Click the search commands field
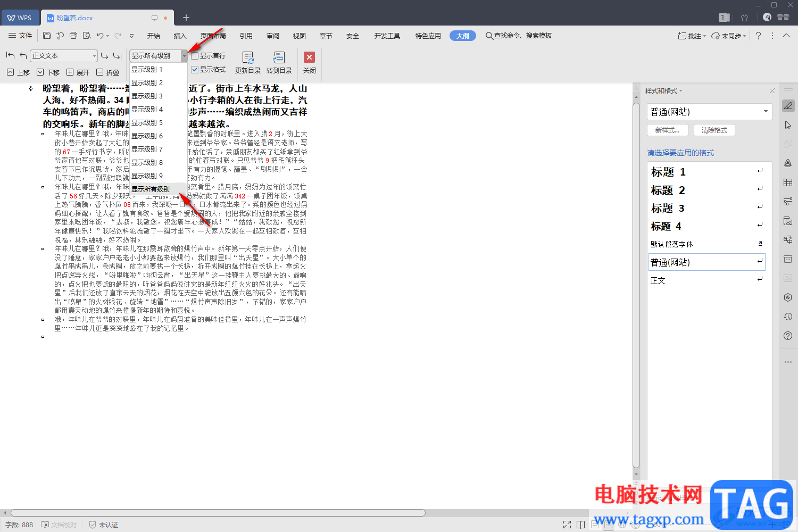The image size is (798, 532). pos(519,36)
